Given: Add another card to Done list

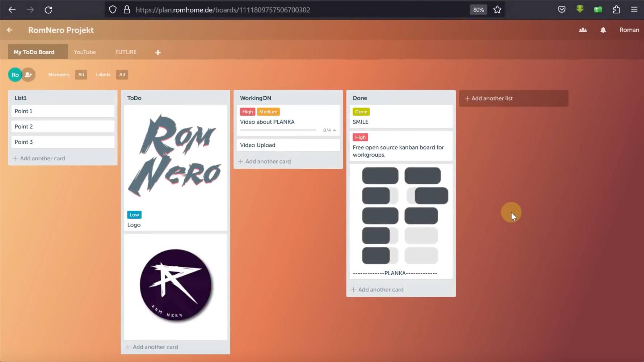Looking at the screenshot, I should [377, 290].
